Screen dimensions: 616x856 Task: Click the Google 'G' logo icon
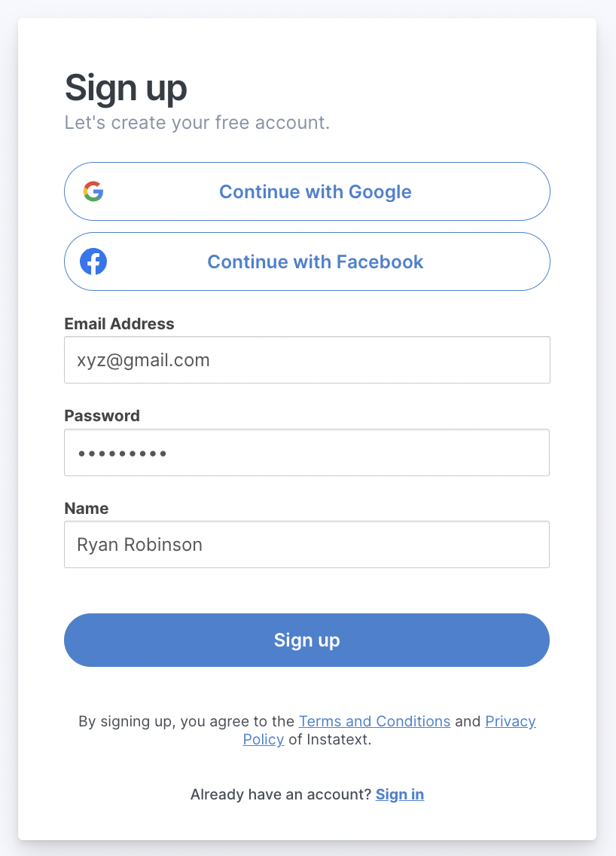click(x=93, y=191)
